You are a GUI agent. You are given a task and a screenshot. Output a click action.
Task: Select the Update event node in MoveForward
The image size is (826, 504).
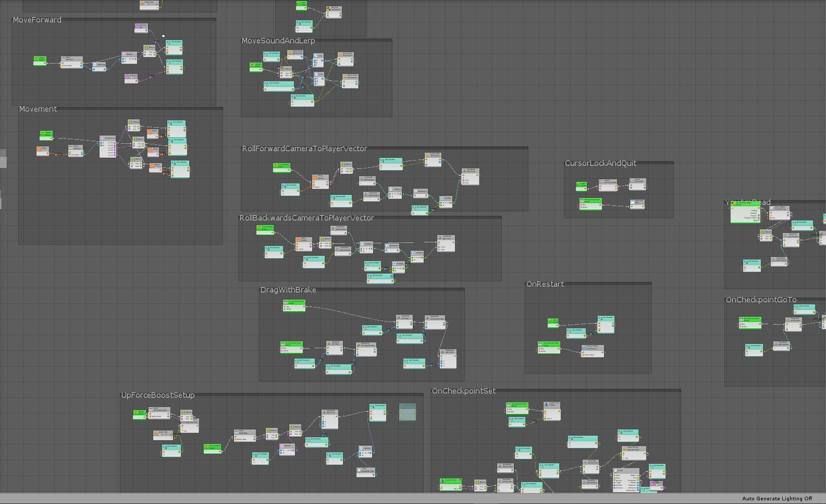coord(40,60)
